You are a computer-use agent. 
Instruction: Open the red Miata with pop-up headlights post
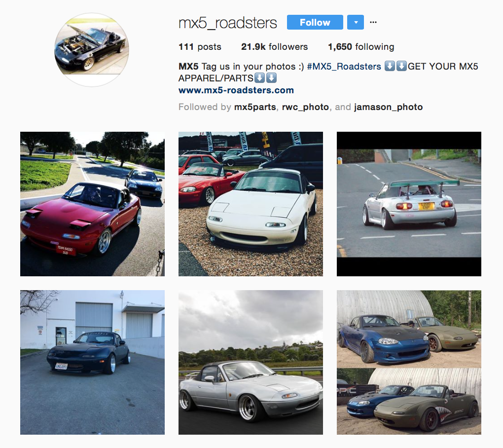coord(92,204)
